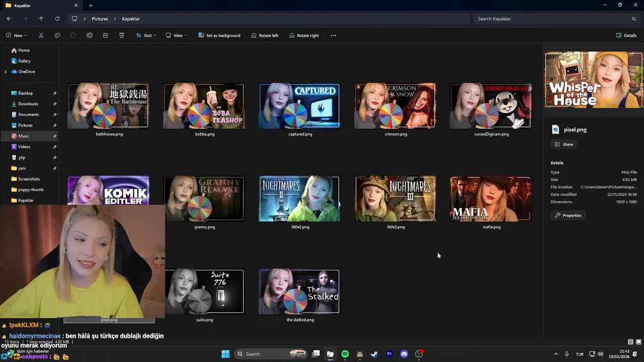Select the crimson.png thumbnail
The image size is (644, 362).
(x=395, y=106)
